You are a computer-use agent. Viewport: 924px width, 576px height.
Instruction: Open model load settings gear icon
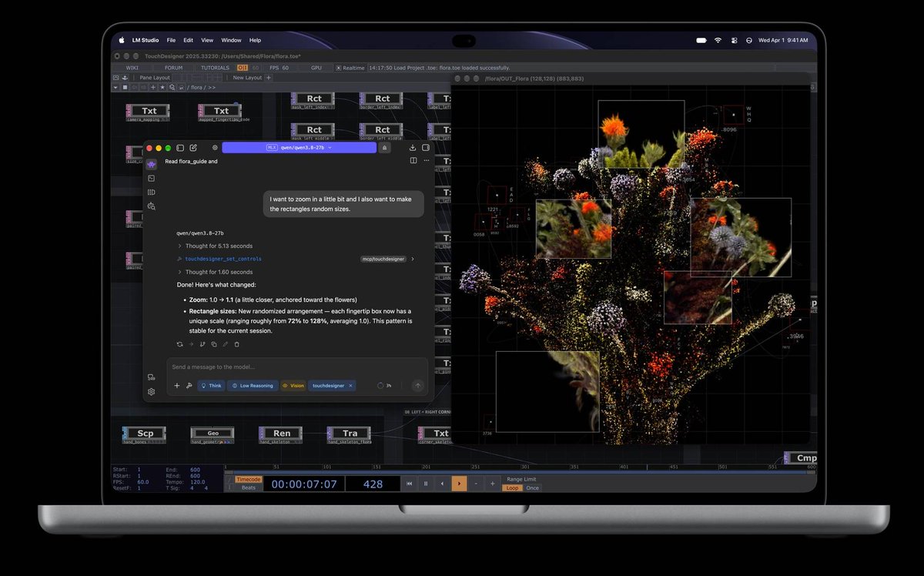point(215,148)
